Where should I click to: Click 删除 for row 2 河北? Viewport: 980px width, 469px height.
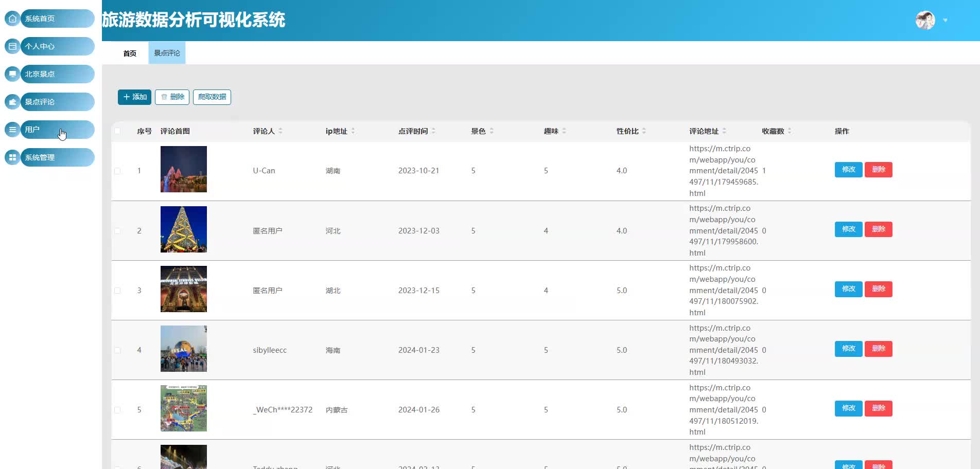click(x=879, y=229)
